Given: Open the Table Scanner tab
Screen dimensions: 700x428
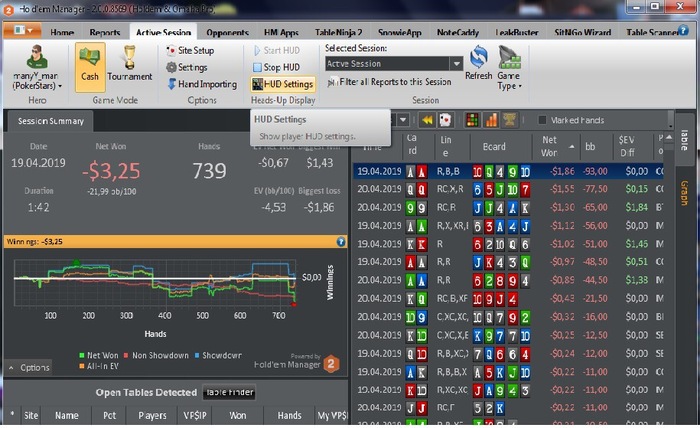Looking at the screenshot, I should 652,32.
